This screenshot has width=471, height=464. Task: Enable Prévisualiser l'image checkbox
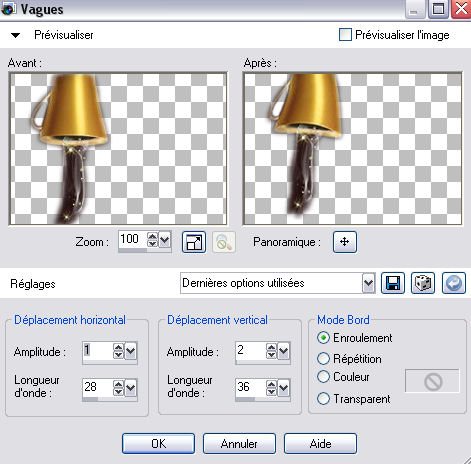tap(345, 35)
